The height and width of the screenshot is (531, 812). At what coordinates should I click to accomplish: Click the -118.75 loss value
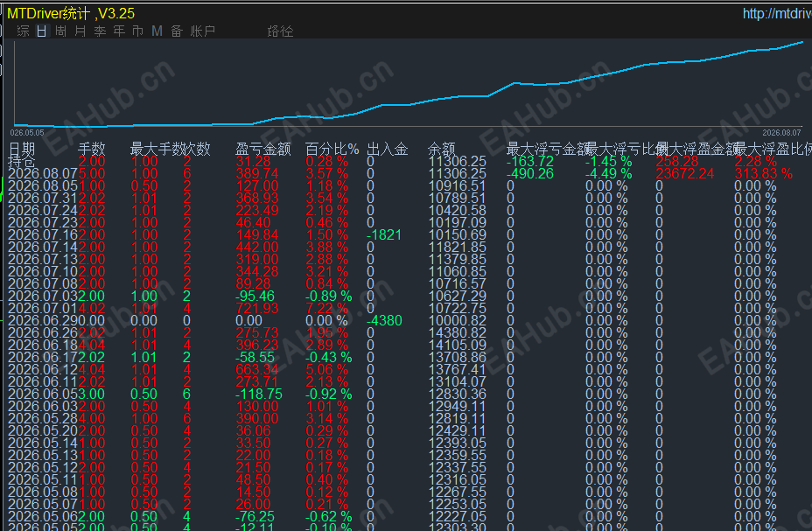(259, 395)
